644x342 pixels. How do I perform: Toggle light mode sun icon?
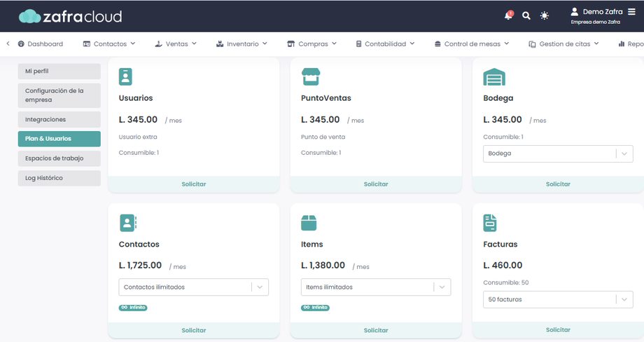point(544,16)
